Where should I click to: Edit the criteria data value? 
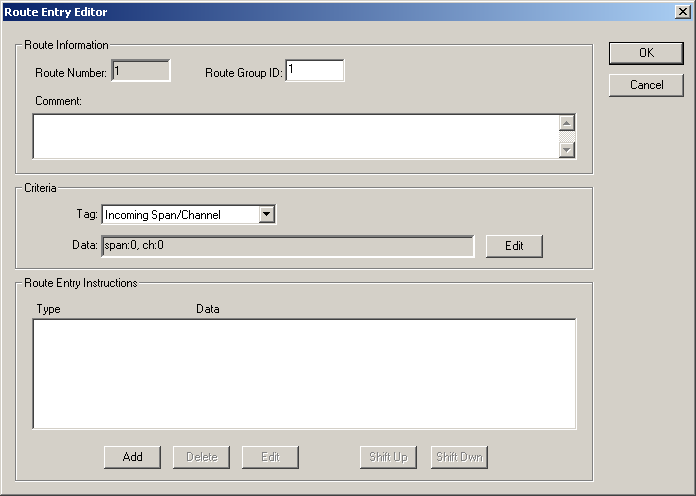tap(514, 246)
